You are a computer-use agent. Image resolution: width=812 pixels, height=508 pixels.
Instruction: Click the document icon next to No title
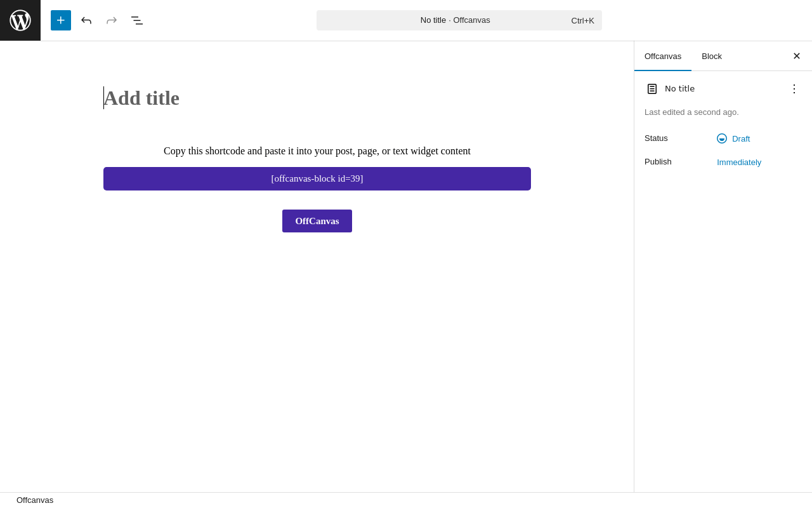click(652, 89)
